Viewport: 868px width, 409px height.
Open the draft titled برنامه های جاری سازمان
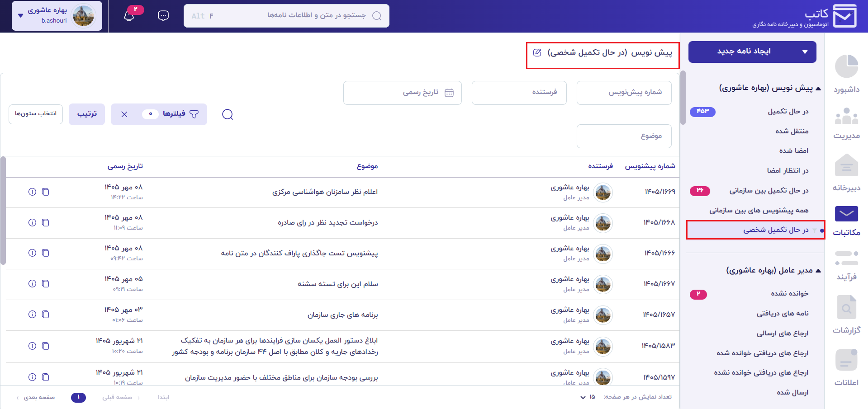343,315
